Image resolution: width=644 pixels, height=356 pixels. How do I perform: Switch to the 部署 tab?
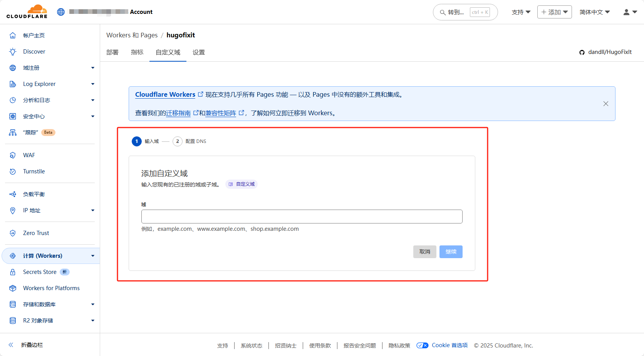point(112,52)
